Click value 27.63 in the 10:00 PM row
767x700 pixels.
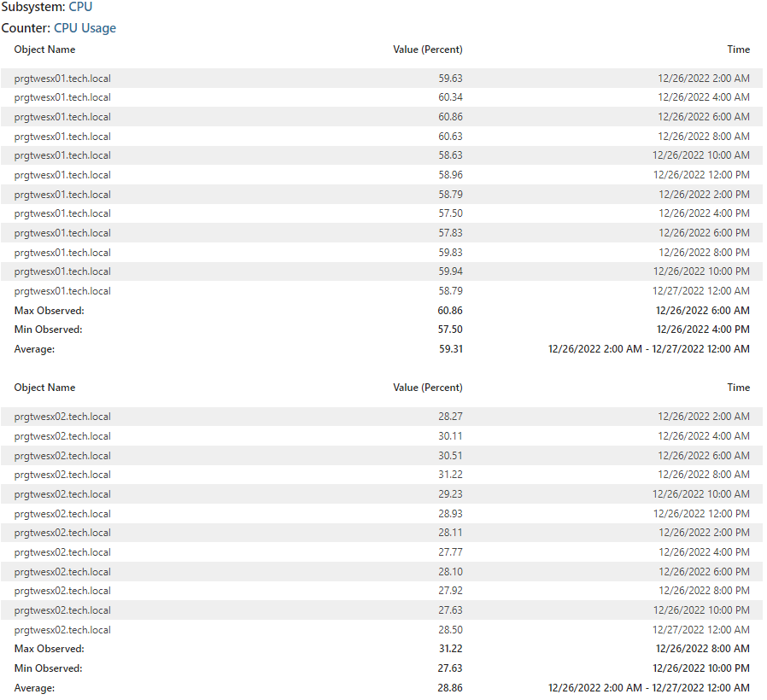(450, 610)
